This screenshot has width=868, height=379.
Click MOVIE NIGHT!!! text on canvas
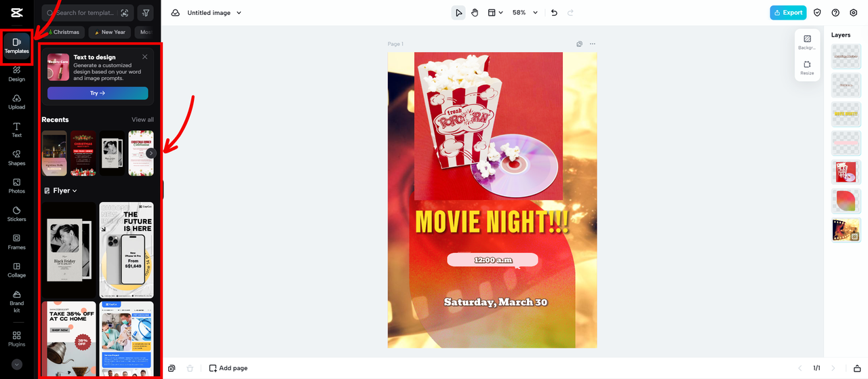coord(492,222)
